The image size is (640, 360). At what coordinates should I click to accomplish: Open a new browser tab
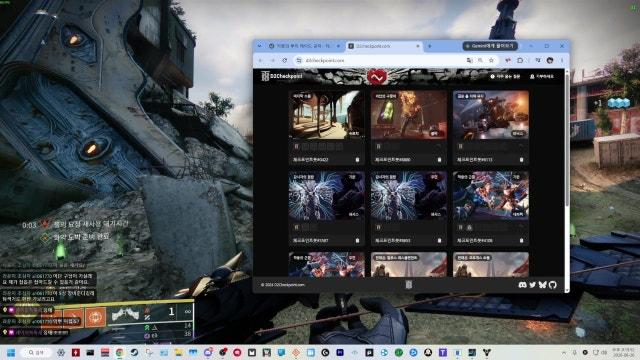pyautogui.click(x=429, y=46)
